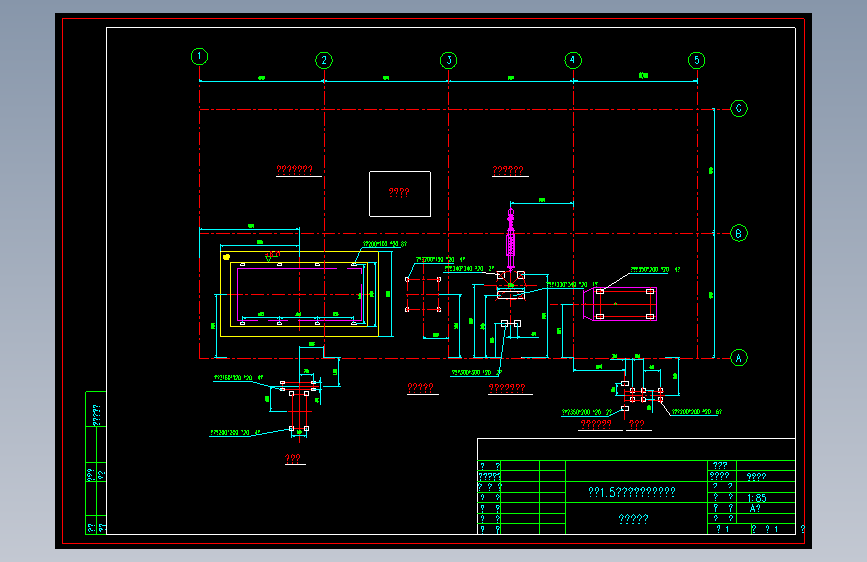
Task: Select the magenta vertical pump symbol on gridline B
Action: tap(510, 238)
